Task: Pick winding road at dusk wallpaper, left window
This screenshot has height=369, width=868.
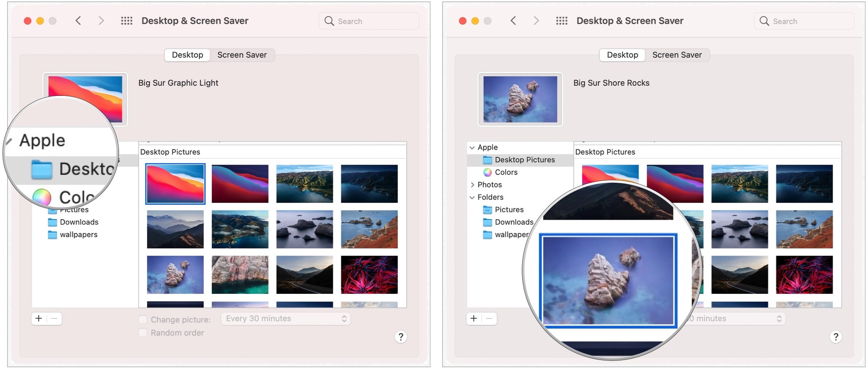Action: (305, 274)
